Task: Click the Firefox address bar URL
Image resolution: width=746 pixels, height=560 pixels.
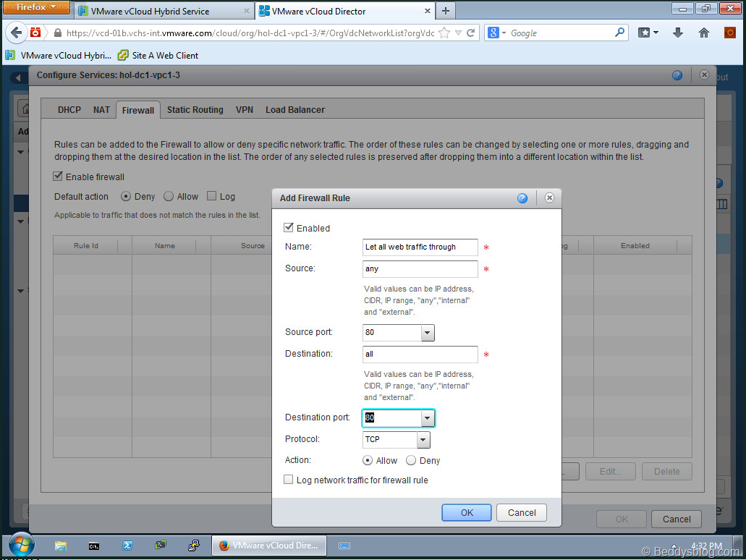Action: (250, 33)
